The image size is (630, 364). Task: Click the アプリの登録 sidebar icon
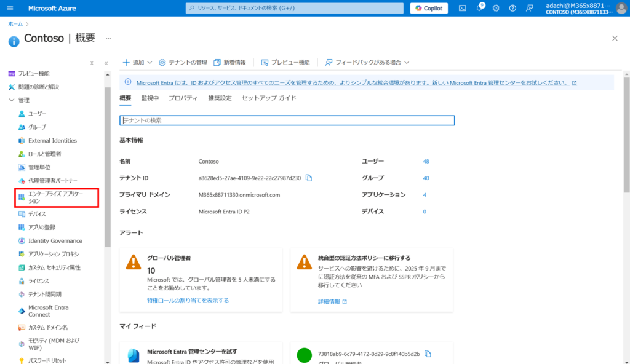click(22, 228)
